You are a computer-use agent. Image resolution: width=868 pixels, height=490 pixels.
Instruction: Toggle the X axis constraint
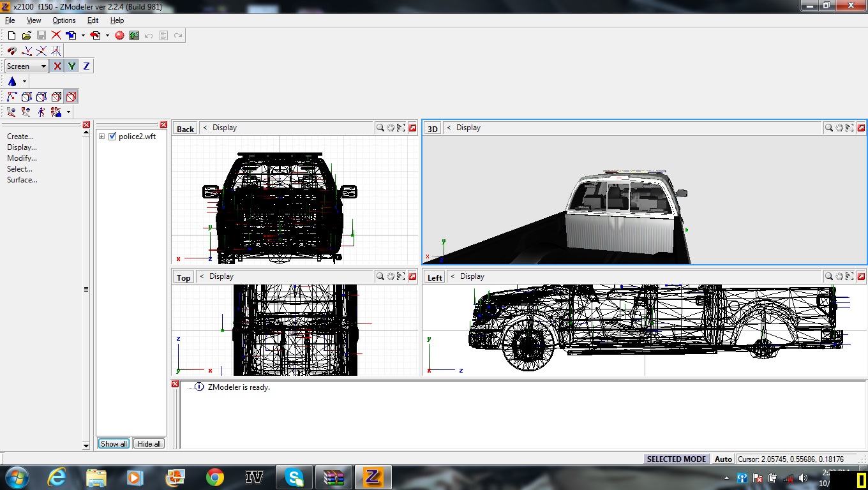(x=57, y=66)
